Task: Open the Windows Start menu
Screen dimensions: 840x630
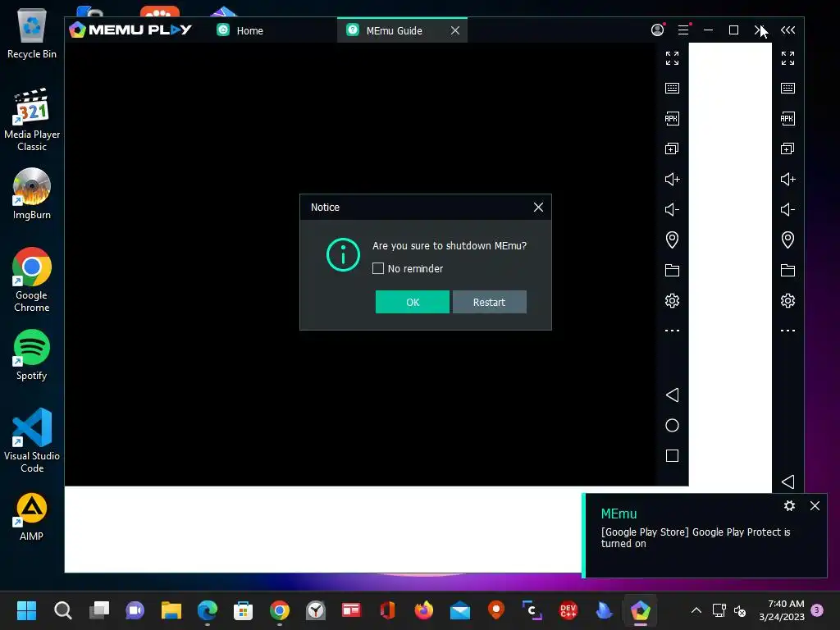Action: (26, 610)
